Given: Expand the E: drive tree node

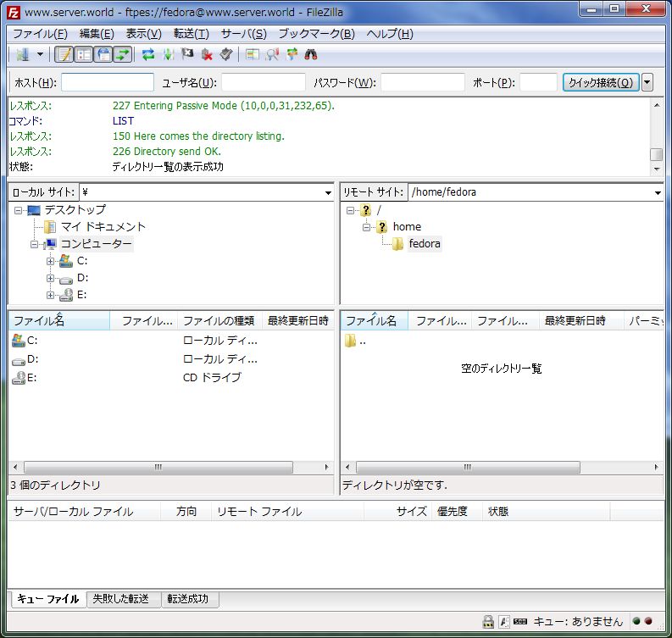Looking at the screenshot, I should click(50, 295).
